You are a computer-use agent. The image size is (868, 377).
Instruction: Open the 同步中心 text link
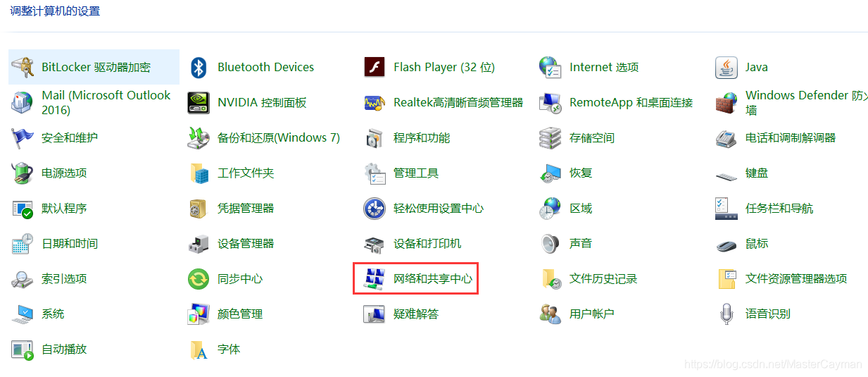pyautogui.click(x=240, y=279)
